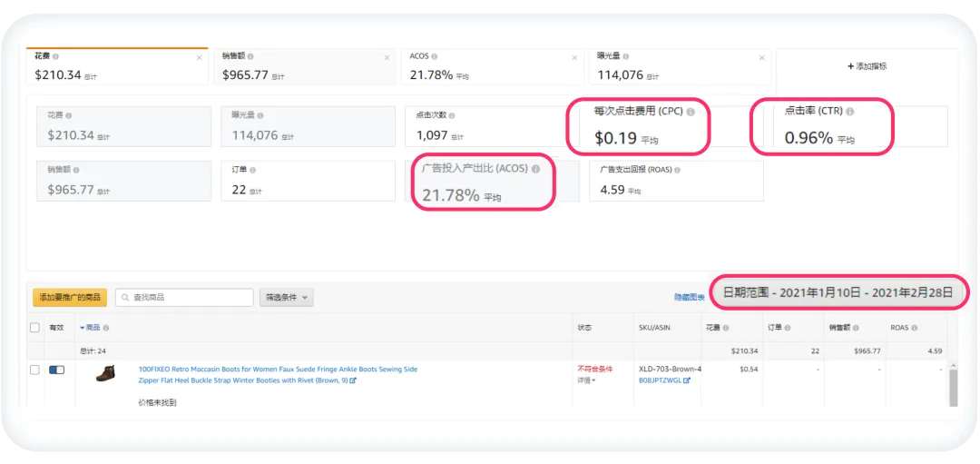Click the 隐藏图表 link
Screen dimensions: 980x464
[x=689, y=297]
